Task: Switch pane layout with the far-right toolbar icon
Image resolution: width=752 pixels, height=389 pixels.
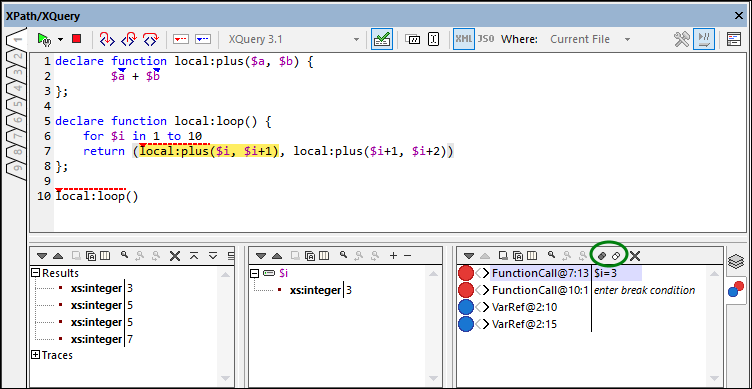Action: coord(734,39)
